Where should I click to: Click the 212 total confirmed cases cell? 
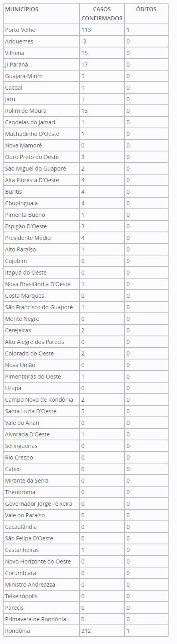pyautogui.click(x=102, y=631)
